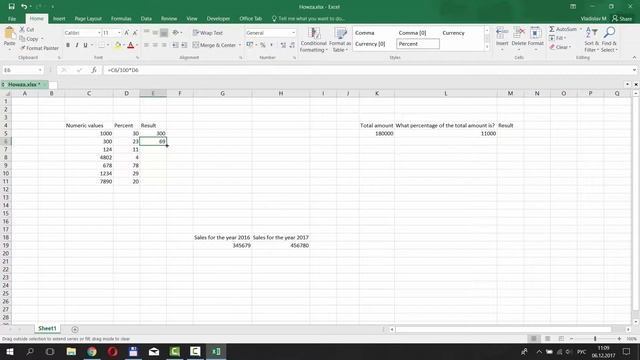Apply Percent Style with the % icon
Screen dimensions: 640x360
263,45
